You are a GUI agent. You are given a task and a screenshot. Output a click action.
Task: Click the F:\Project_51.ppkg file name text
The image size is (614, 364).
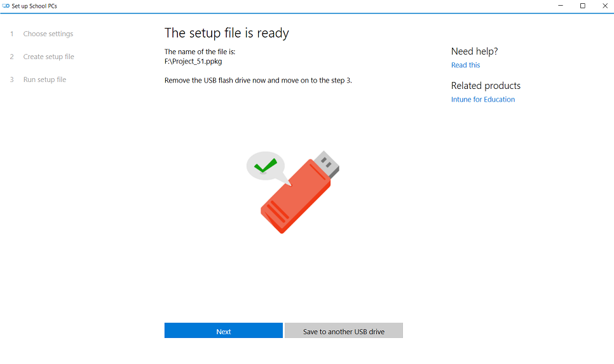pos(193,62)
